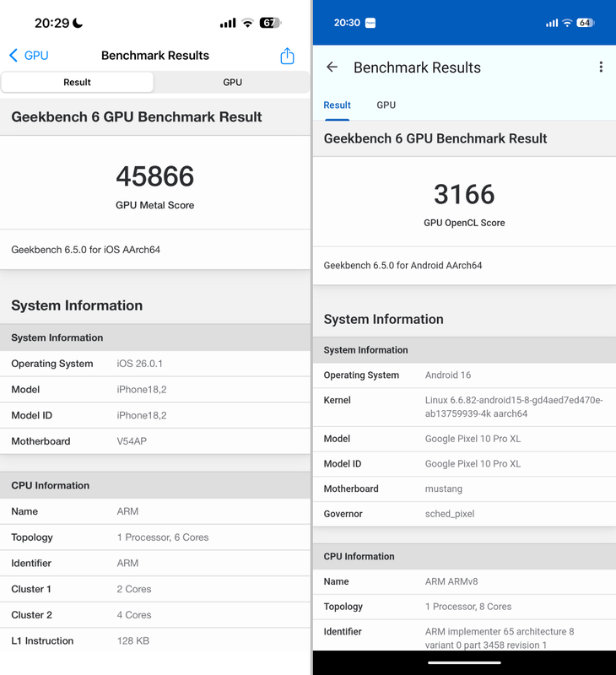Tap the iOS cellular signal bars
Image resolution: width=616 pixels, height=675 pixels.
228,23
